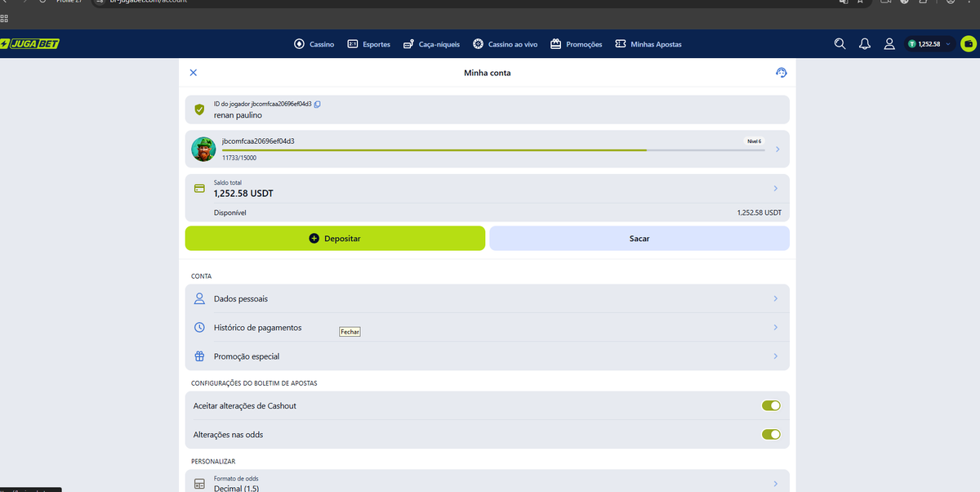Click the Dados pessoais person icon
This screenshot has height=492, width=980.
click(199, 298)
